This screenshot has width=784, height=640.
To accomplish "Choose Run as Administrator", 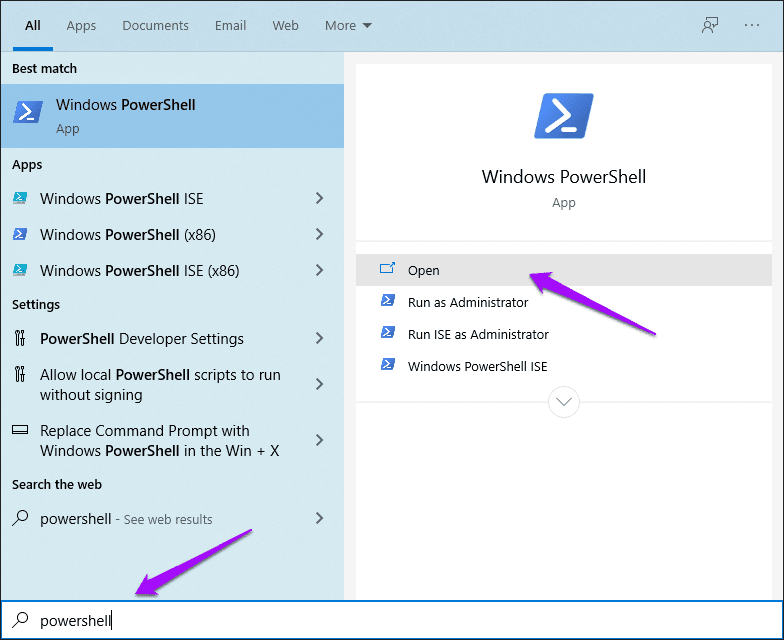I will [467, 302].
